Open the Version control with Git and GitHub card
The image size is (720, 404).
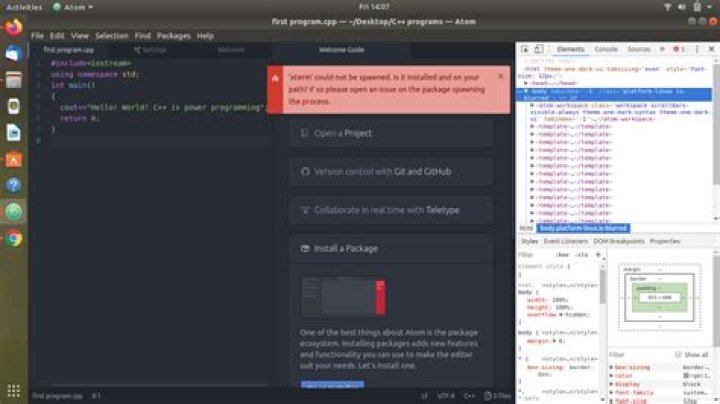point(391,171)
